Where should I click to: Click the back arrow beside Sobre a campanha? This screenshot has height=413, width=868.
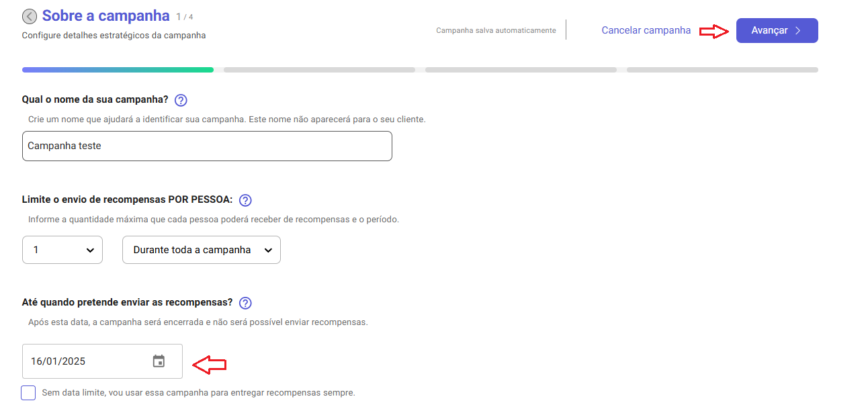point(30,16)
